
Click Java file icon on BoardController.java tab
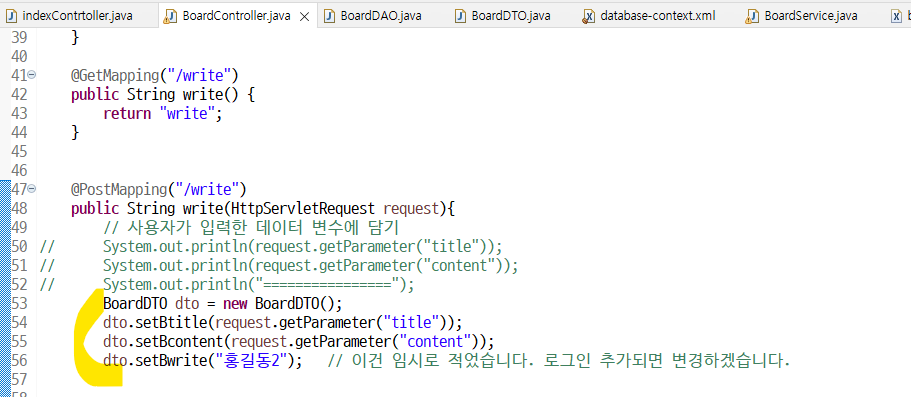[170, 16]
